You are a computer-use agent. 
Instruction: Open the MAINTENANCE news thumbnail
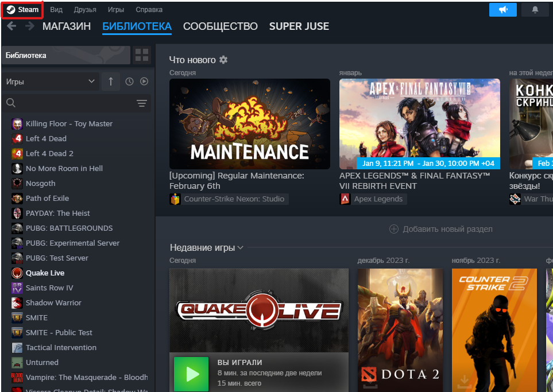[250, 124]
